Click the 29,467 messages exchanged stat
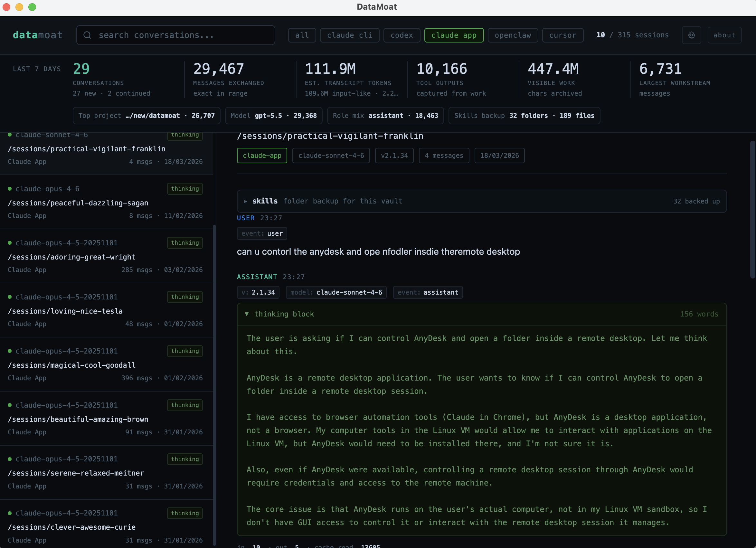This screenshot has width=756, height=548. 229,79
